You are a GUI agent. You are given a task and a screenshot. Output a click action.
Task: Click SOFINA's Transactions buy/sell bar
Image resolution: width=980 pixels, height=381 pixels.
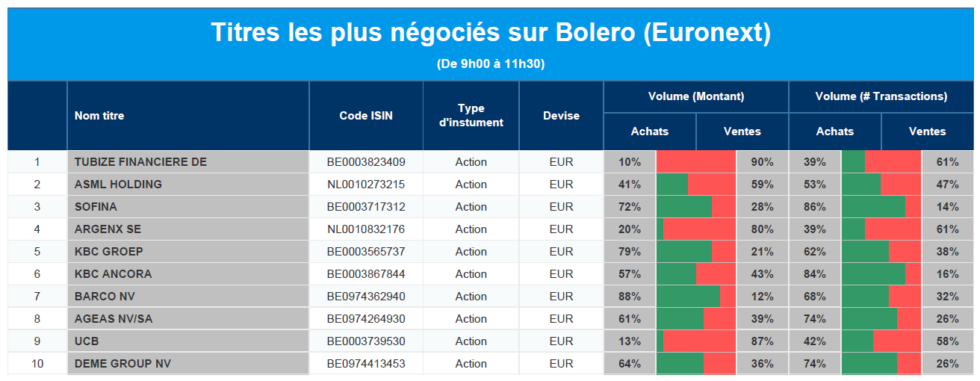pos(881,207)
